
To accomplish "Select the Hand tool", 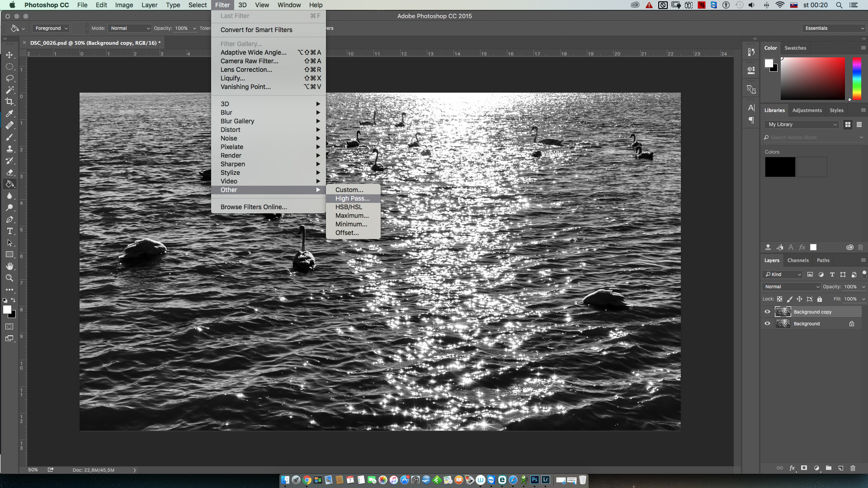I will point(9,266).
